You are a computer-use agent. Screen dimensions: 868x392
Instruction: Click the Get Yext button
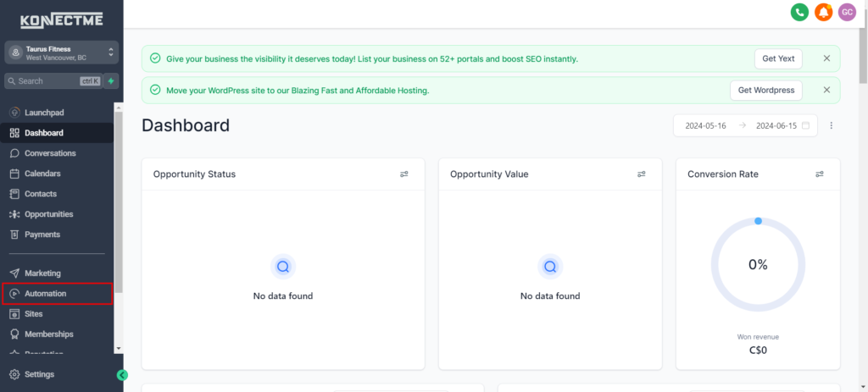777,58
